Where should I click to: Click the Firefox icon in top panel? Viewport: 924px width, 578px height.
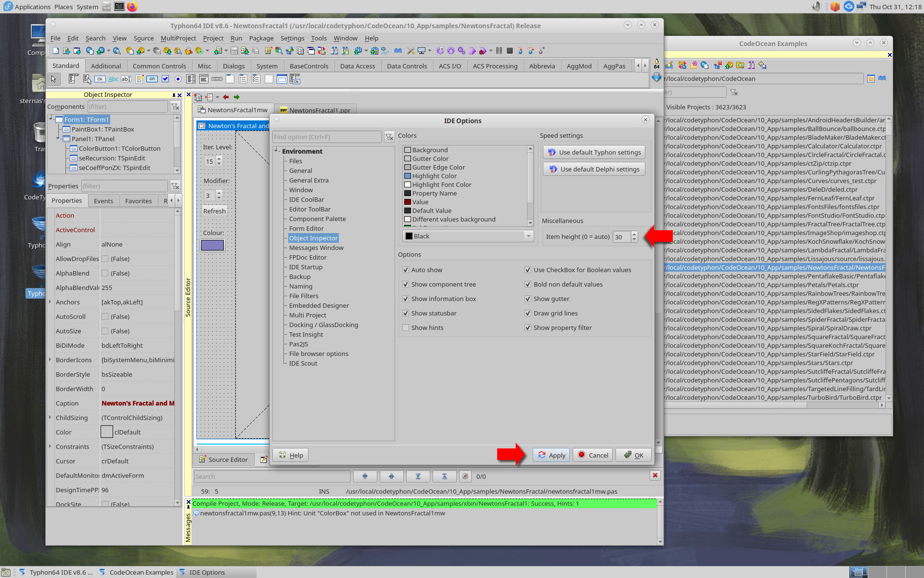pyautogui.click(x=132, y=6)
